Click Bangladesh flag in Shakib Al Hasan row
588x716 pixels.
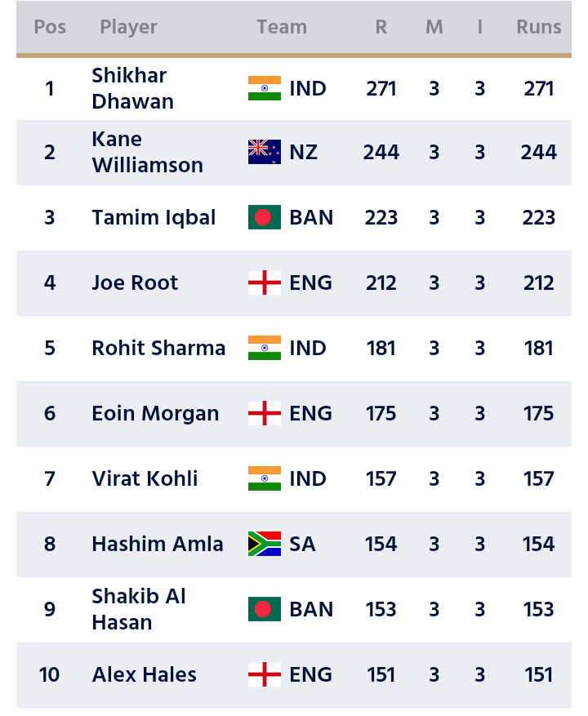click(264, 609)
